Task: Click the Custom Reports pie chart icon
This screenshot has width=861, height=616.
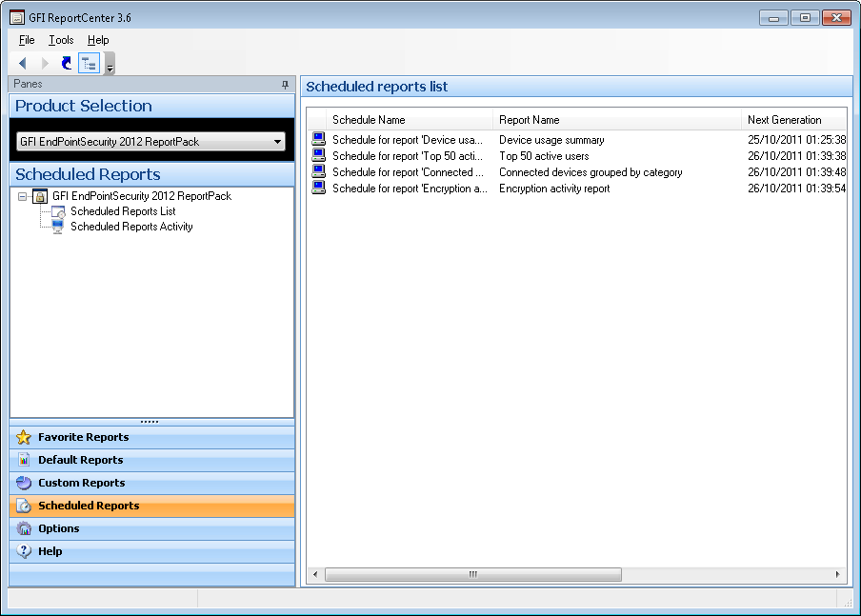Action: coord(24,483)
